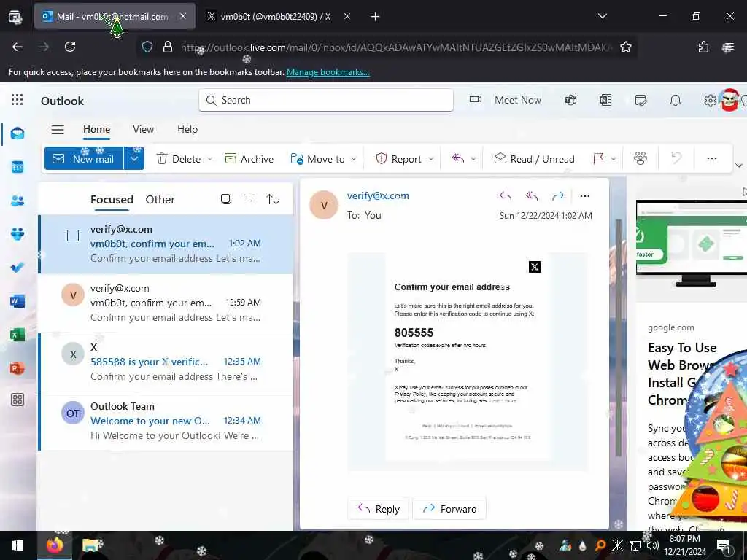Screen dimensions: 747x560
Task: Launch PowerPoint from the sidebar
Action: (x=18, y=368)
